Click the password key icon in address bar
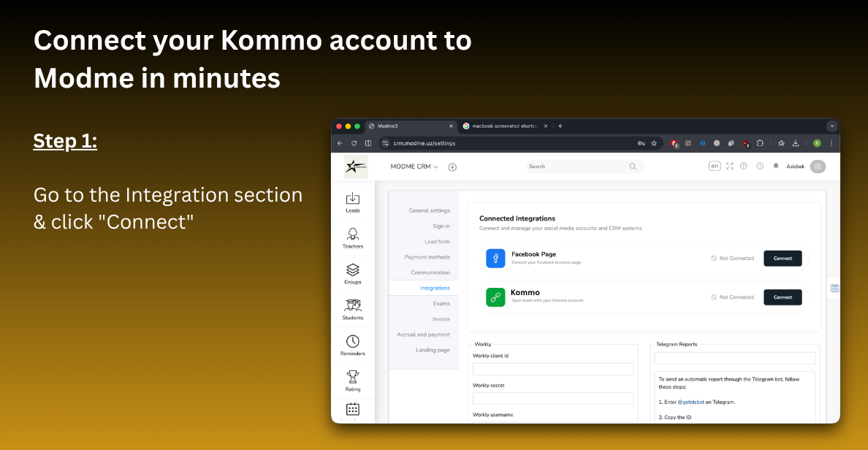The height and width of the screenshot is (450, 868). pos(641,143)
